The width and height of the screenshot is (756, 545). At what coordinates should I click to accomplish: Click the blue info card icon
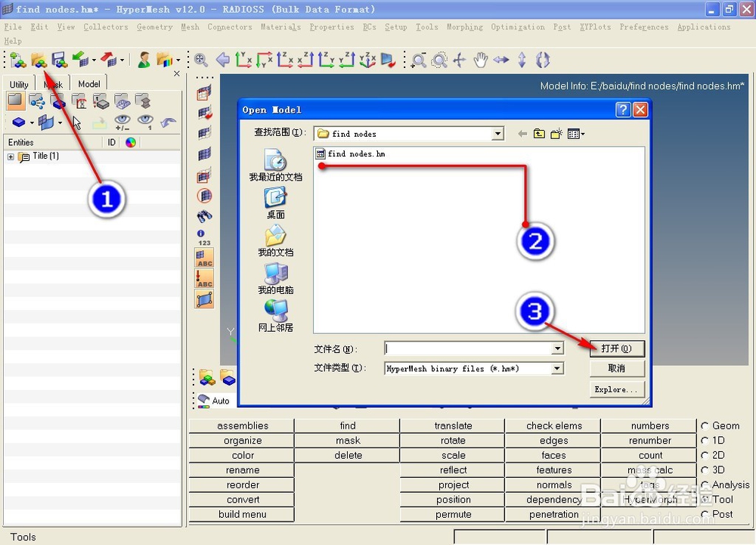tap(200, 234)
